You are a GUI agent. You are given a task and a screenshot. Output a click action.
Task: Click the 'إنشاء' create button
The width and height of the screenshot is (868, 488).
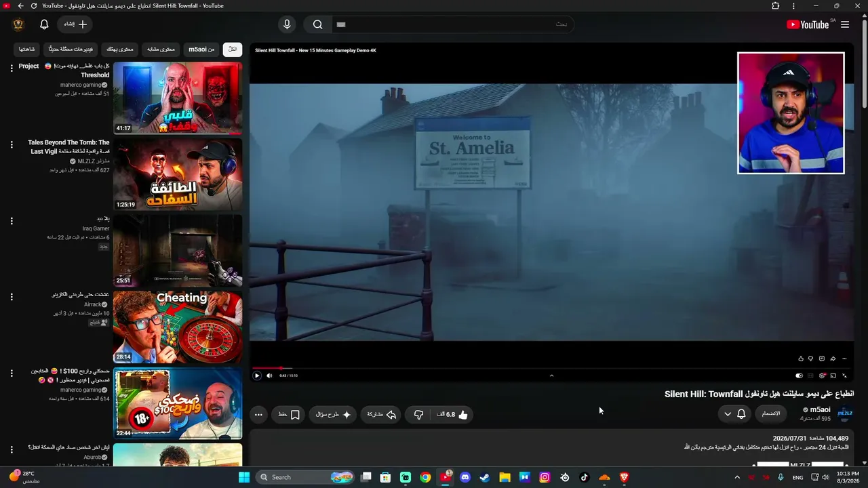76,24
